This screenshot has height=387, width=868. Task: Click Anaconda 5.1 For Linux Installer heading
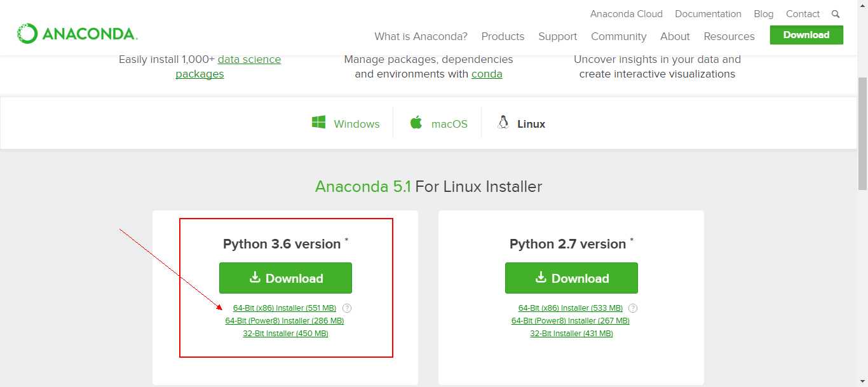point(429,187)
